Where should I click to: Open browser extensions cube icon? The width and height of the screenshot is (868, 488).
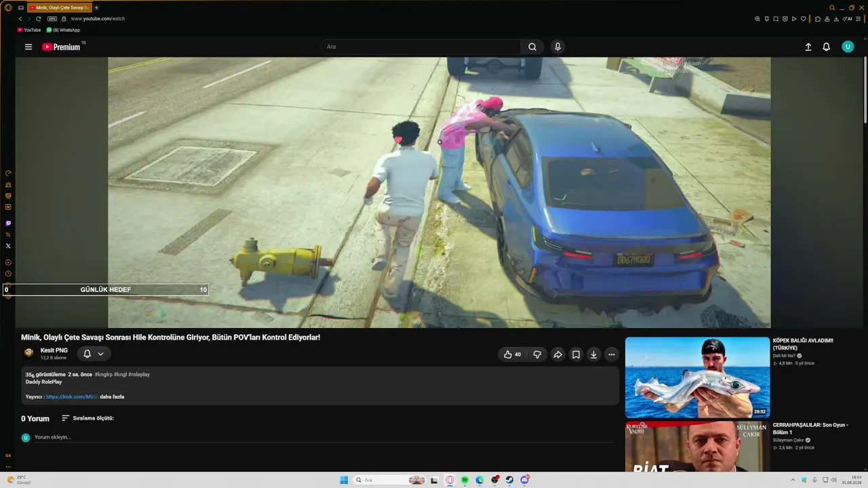point(818,19)
